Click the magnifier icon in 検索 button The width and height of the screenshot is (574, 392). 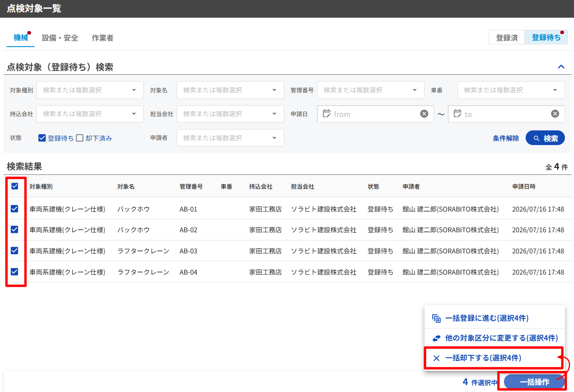(x=536, y=138)
